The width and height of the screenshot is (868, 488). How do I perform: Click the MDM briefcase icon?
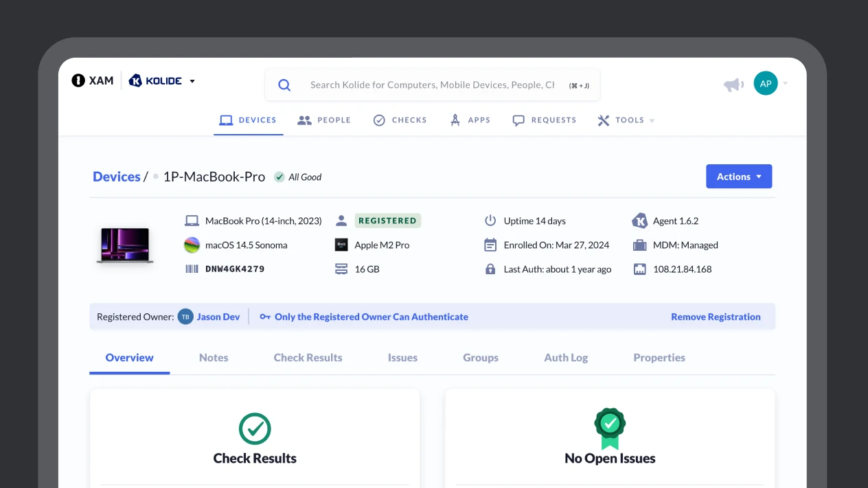click(x=639, y=245)
